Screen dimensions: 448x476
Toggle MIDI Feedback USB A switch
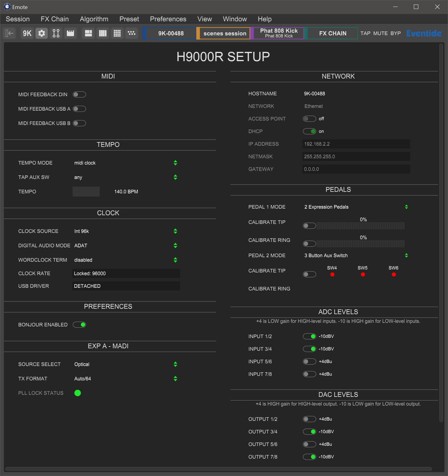pyautogui.click(x=79, y=109)
